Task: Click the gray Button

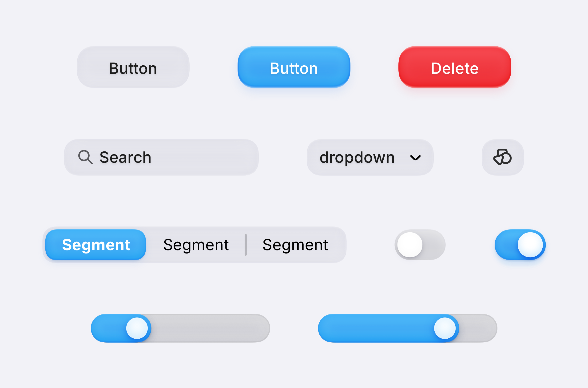Action: coord(133,67)
